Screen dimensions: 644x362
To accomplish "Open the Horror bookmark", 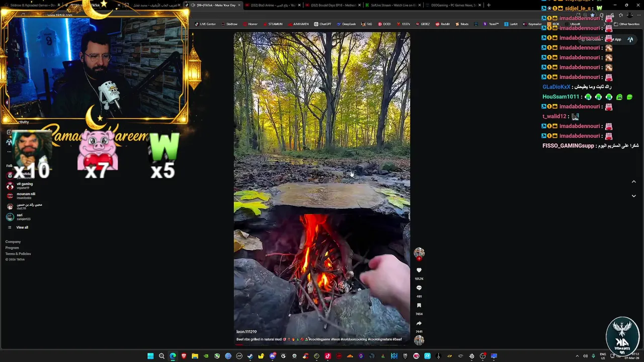I will [250, 24].
